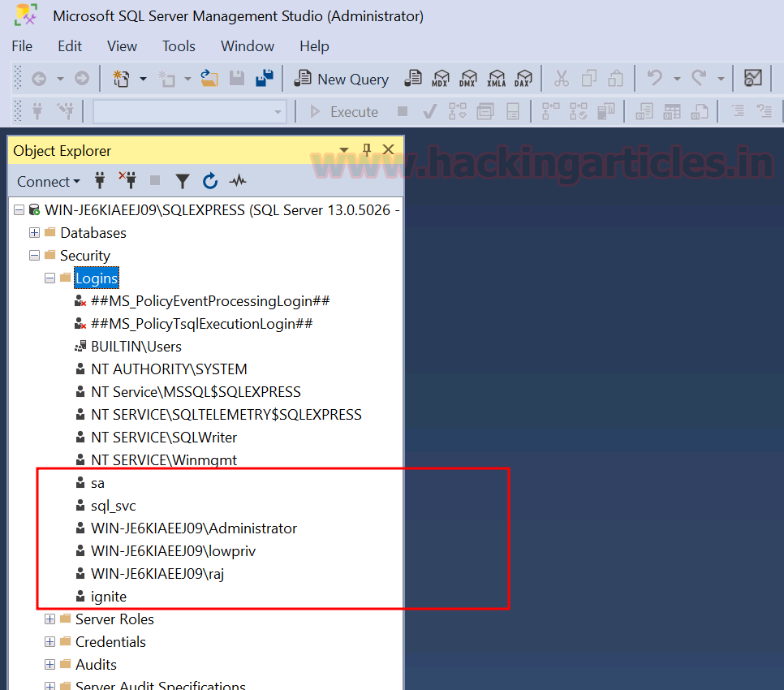Click the XMLA query icon
Screen dimensions: 784x690
[496, 79]
